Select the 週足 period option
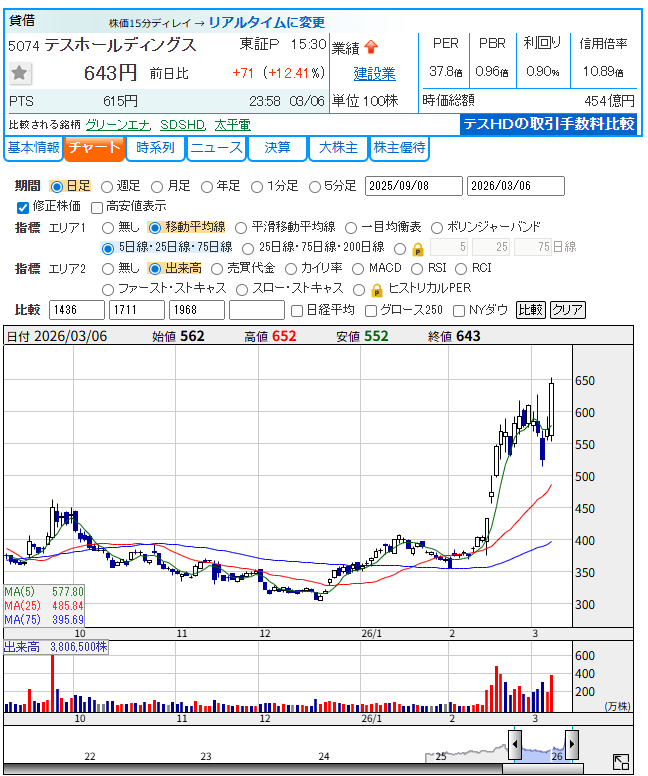Viewport: 648px width, 776px height. 107,187
